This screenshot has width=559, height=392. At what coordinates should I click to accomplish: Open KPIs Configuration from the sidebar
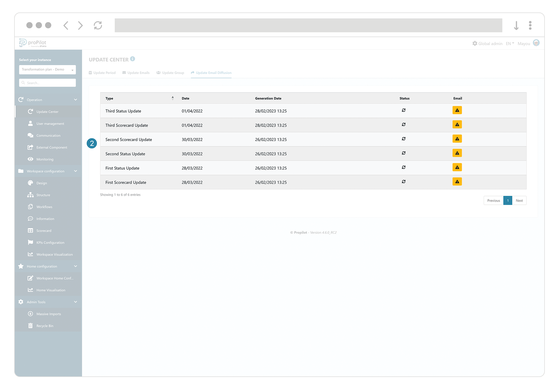click(x=50, y=242)
